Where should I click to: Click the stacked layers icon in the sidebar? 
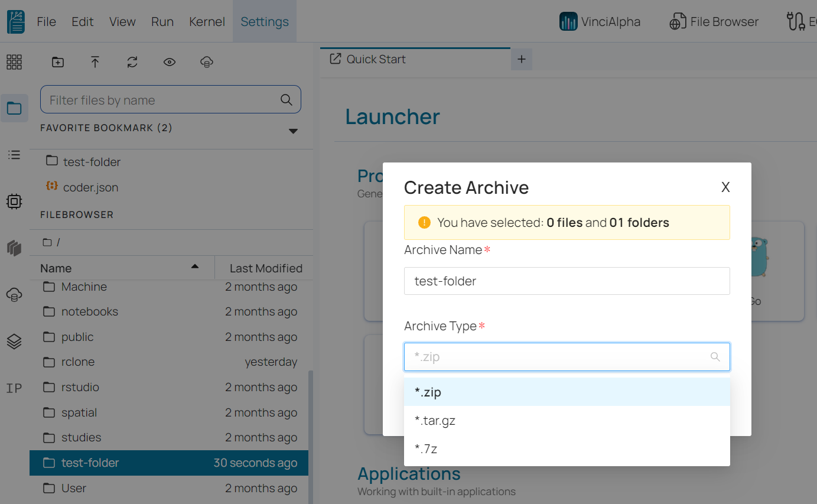(x=14, y=341)
